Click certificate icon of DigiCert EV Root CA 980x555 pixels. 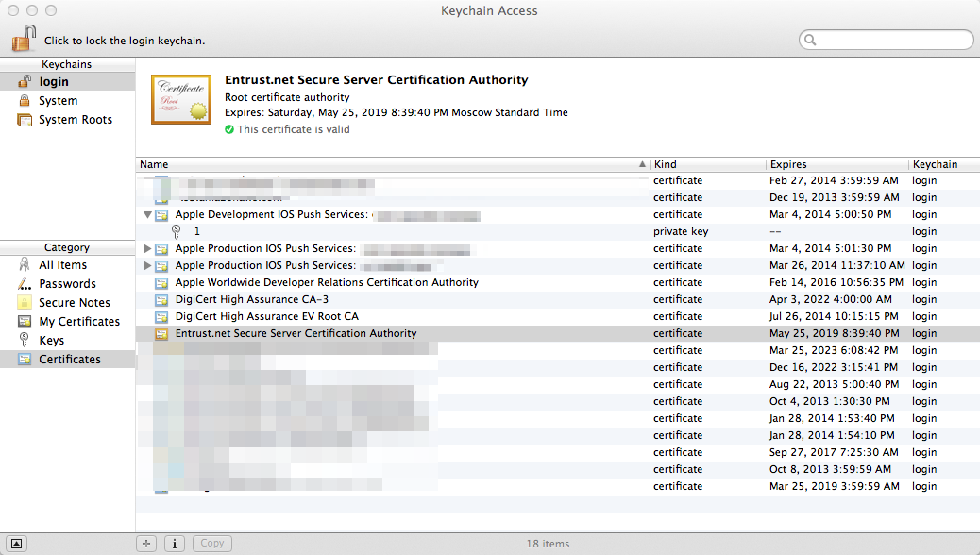(x=161, y=317)
